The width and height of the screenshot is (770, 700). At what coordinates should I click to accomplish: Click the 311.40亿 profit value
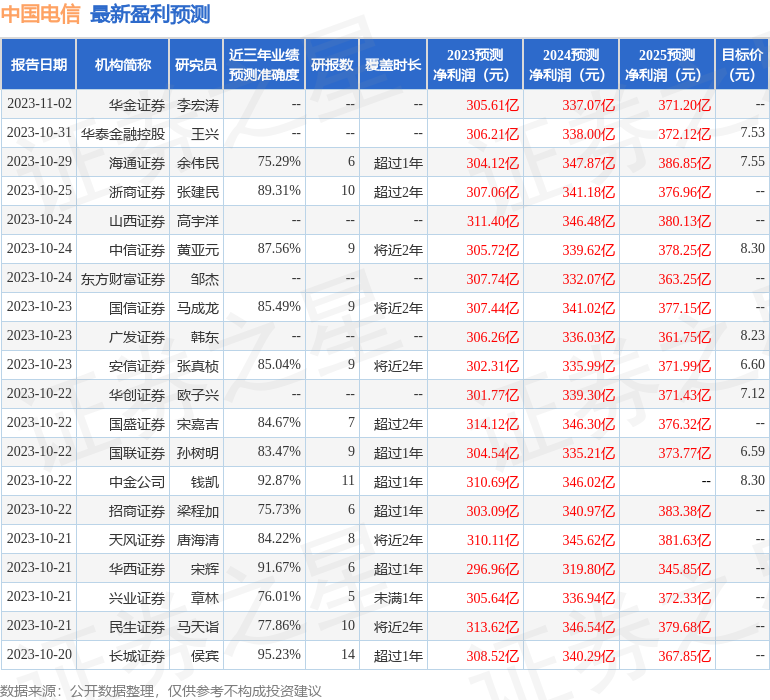(493, 221)
